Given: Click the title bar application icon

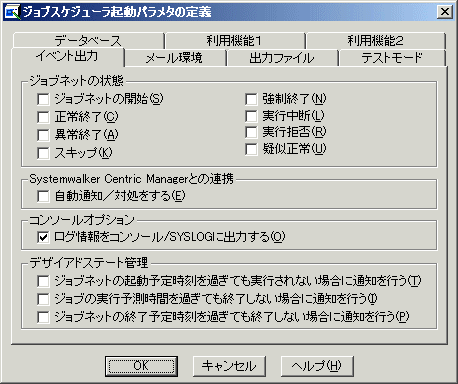Looking at the screenshot, I should pyautogui.click(x=12, y=12).
